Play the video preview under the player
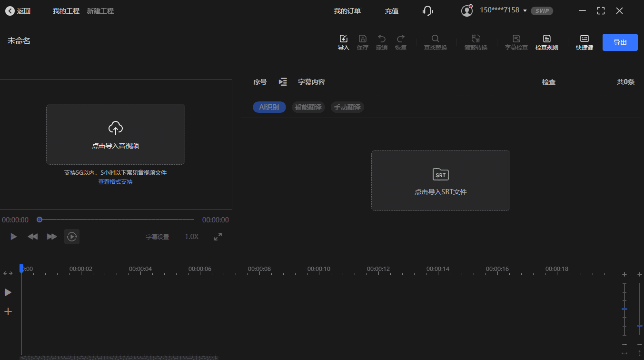This screenshot has width=644, height=360. [14, 237]
